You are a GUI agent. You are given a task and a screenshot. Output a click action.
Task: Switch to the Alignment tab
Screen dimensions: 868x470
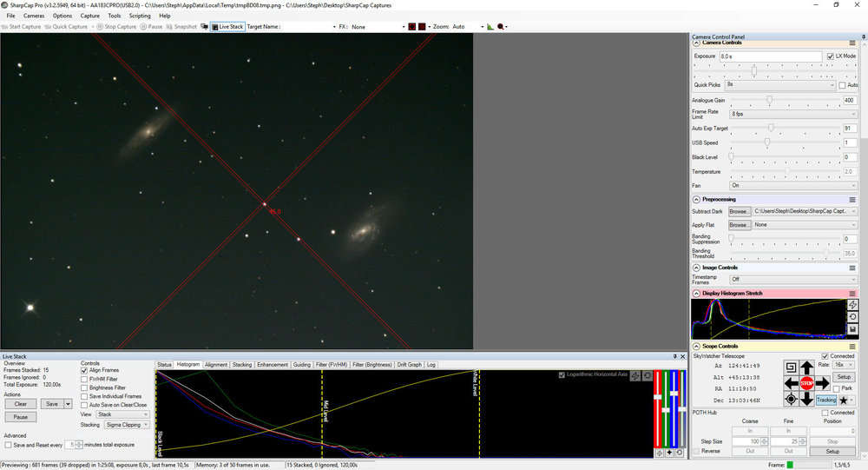215,365
